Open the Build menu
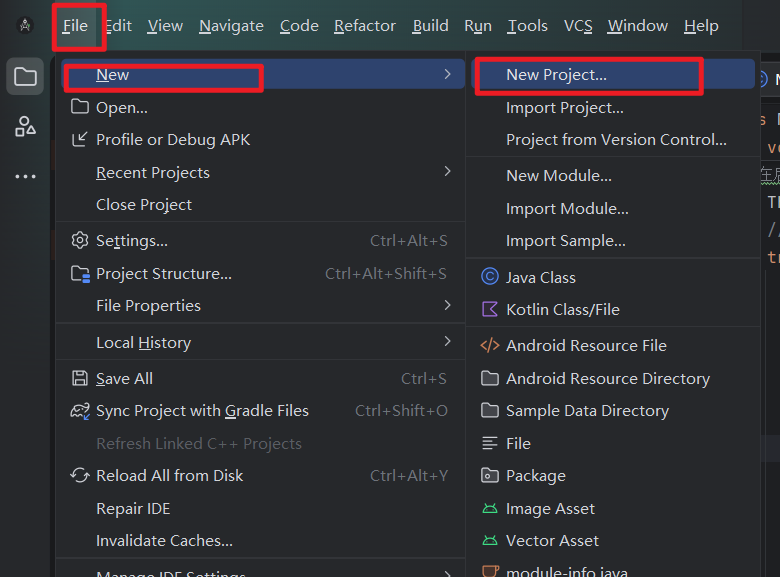 pyautogui.click(x=430, y=25)
